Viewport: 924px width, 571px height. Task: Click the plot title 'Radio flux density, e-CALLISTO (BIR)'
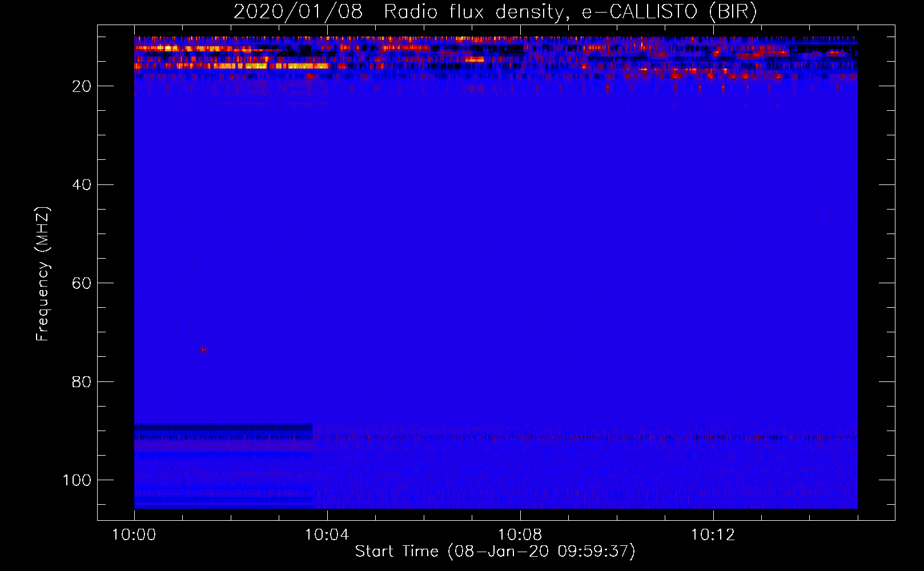(x=570, y=12)
